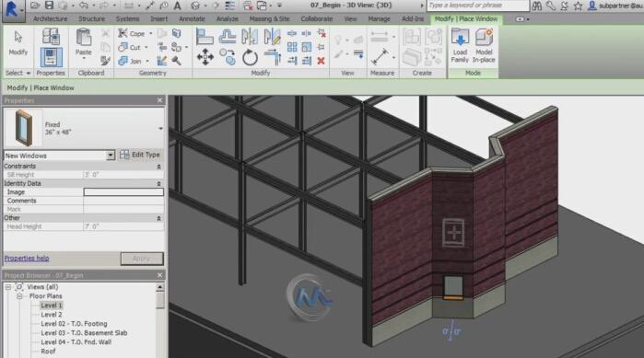The height and width of the screenshot is (358, 644).
Task: Click Load Family
Action: [x=460, y=45]
